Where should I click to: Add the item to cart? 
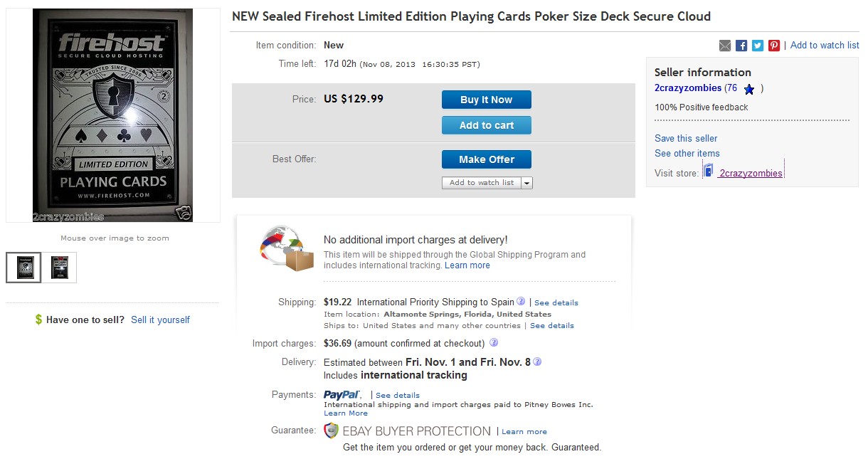(x=486, y=125)
